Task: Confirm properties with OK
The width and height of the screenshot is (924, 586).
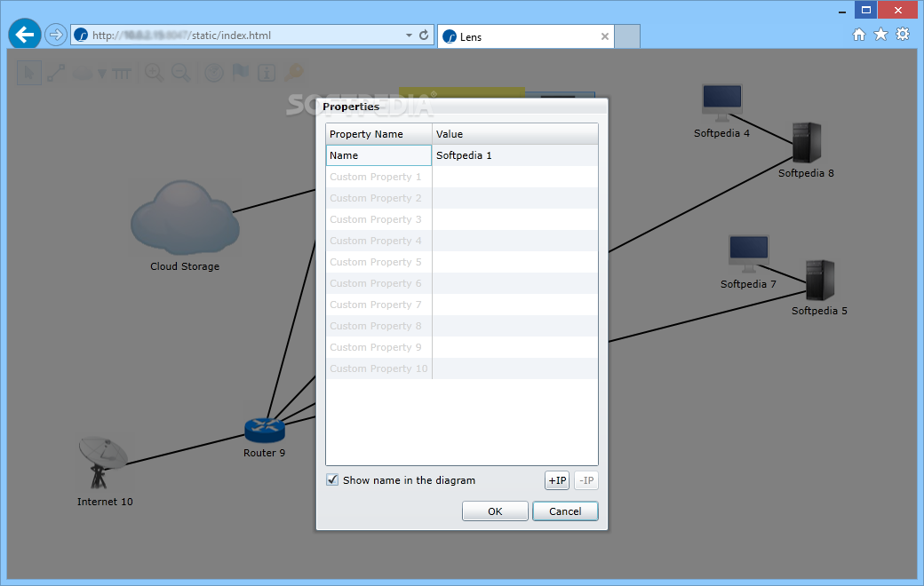Action: pyautogui.click(x=495, y=511)
